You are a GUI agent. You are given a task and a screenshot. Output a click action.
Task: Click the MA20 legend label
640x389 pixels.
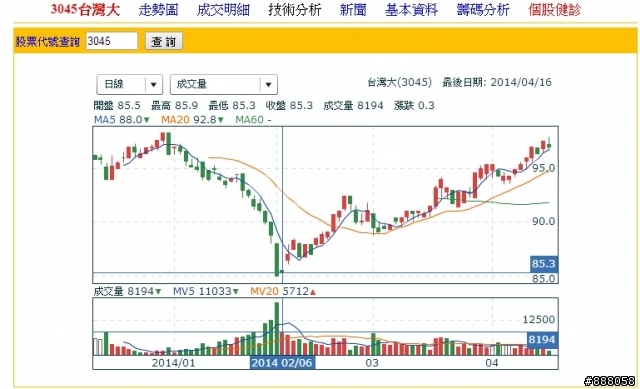point(174,120)
